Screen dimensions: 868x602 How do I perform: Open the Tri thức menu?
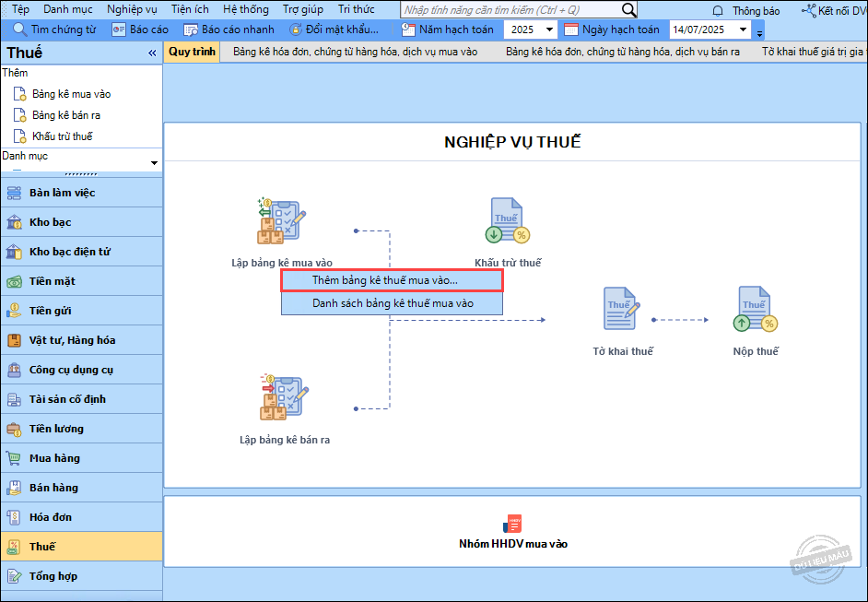pos(356,9)
